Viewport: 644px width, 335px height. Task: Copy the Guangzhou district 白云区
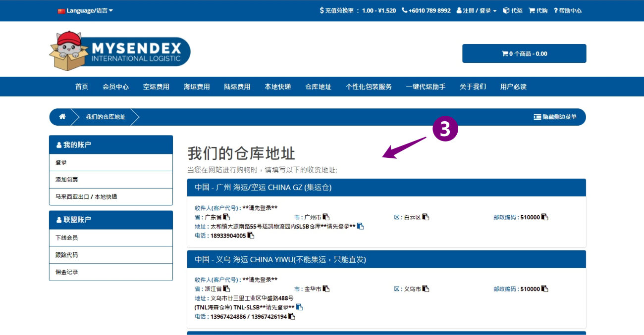point(426,217)
